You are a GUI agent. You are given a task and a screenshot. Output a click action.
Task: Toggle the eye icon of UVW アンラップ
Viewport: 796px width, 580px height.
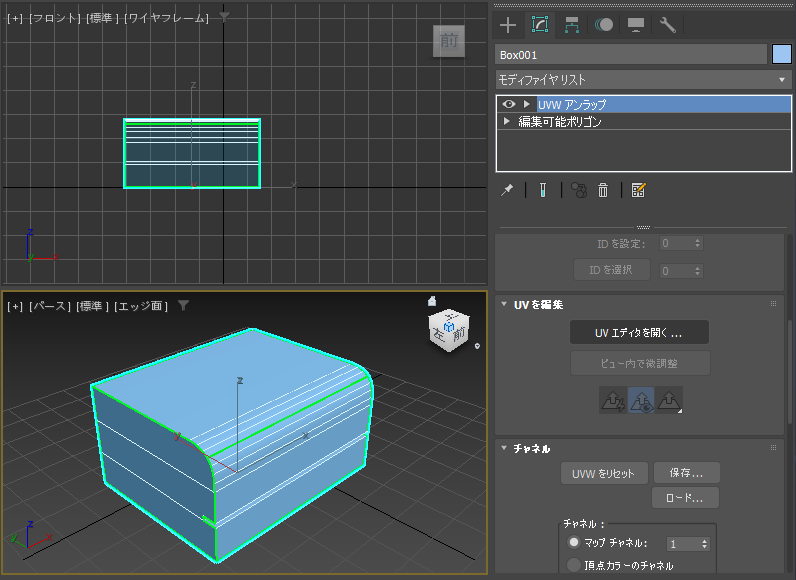[x=509, y=104]
